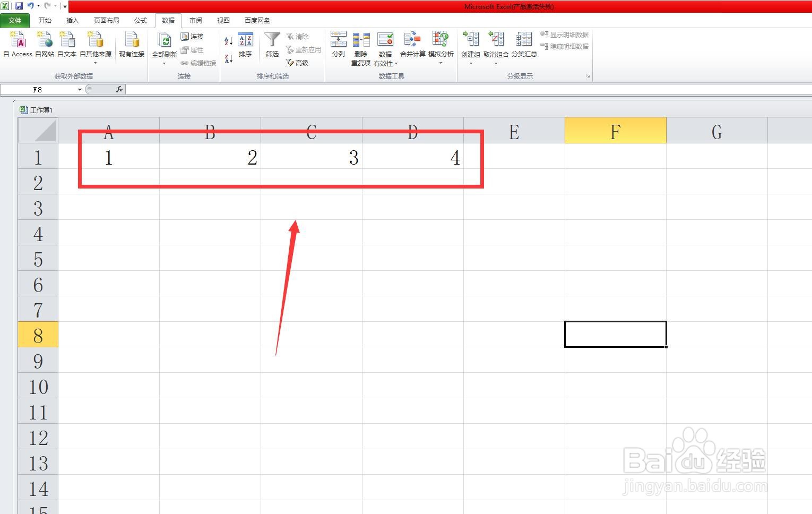The height and width of the screenshot is (514, 812).
Task: Expand the quick access toolbar customize arrow
Action: 65,6
